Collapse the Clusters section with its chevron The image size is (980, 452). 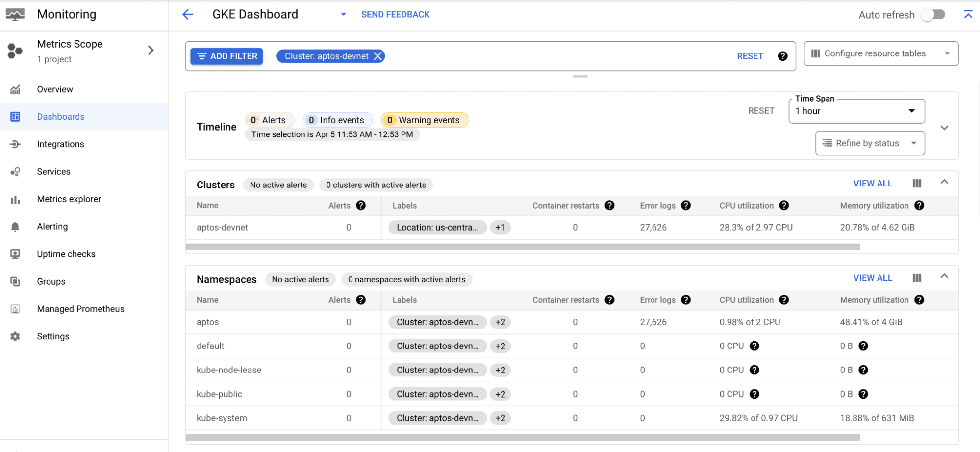coord(945,181)
